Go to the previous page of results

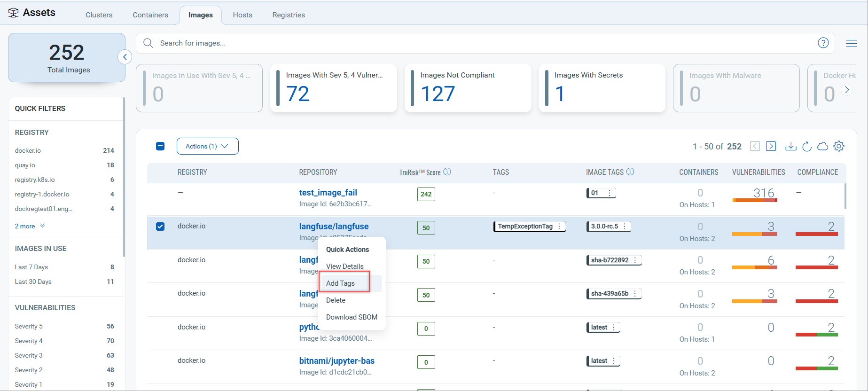755,146
